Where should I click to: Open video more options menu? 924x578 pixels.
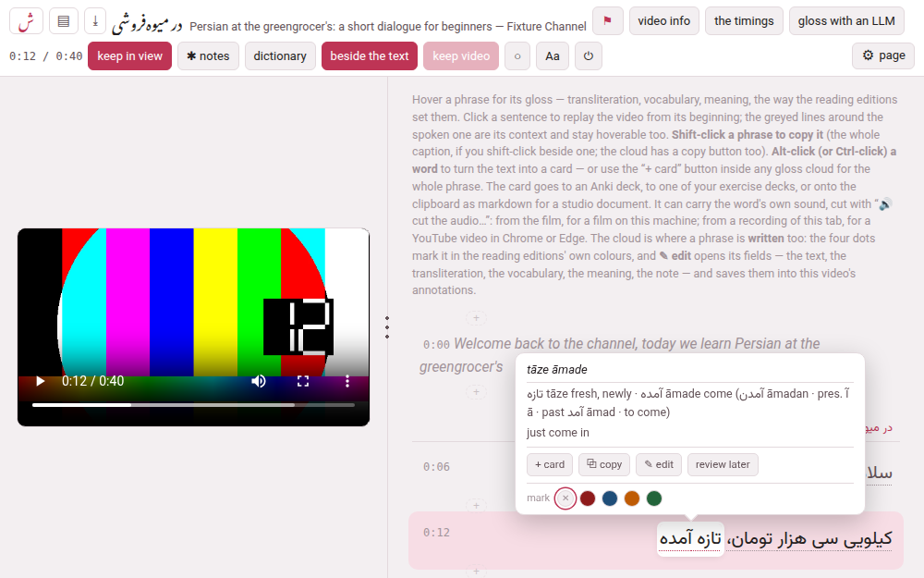(x=347, y=381)
